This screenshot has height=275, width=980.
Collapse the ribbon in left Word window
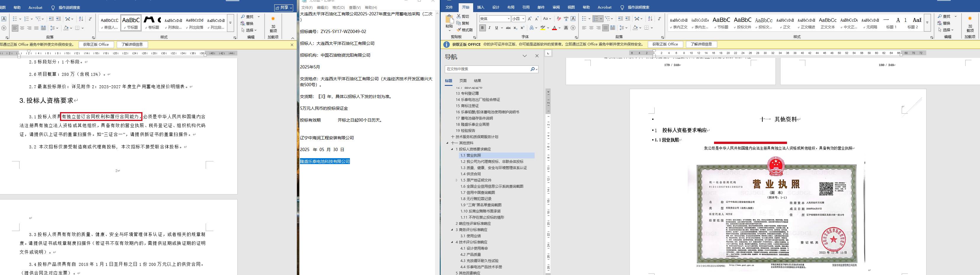coord(293,38)
